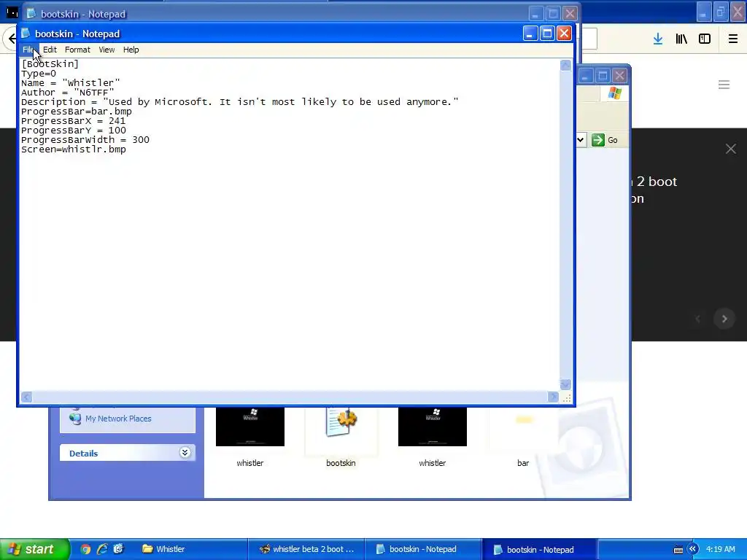The image size is (747, 560).
Task: Close the dark webpage overlay with X
Action: coord(731,149)
